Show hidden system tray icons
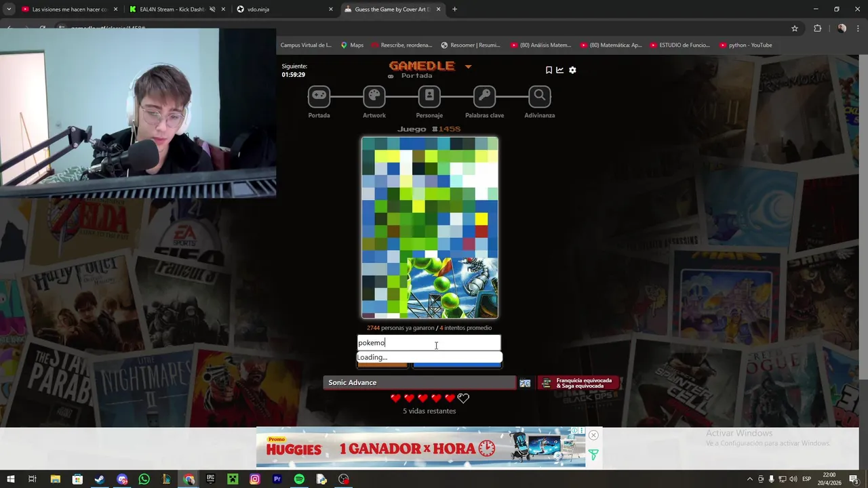The width and height of the screenshot is (868, 488). pyautogui.click(x=749, y=479)
